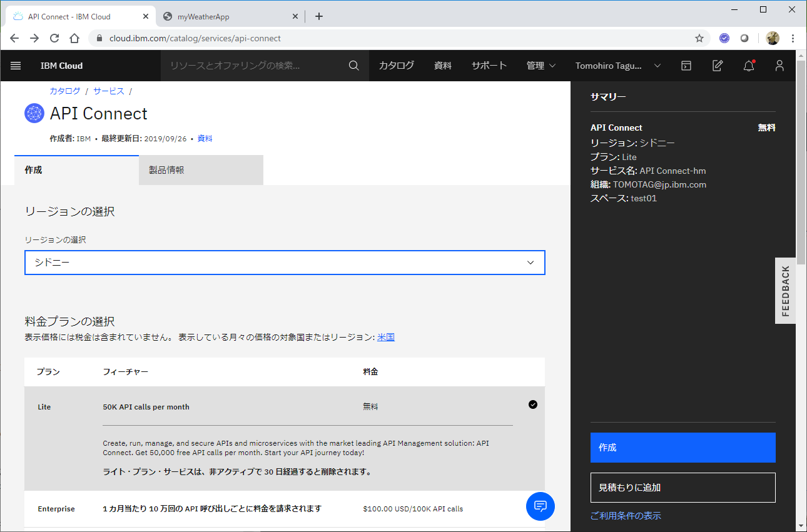
Task: Open the Chrome three-dot menu
Action: (793, 38)
